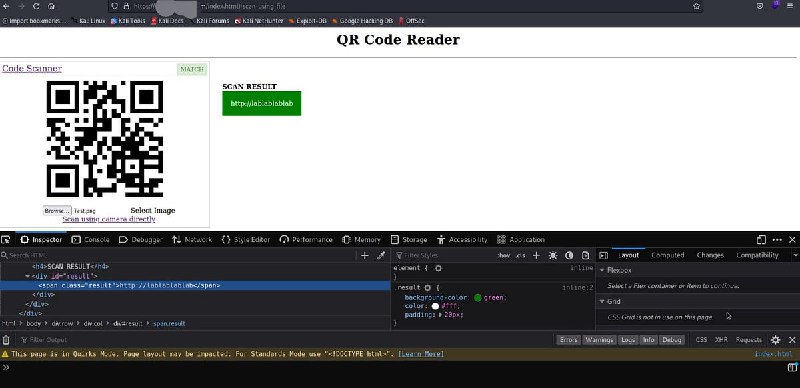
Task: Open the browser home page
Action: (x=51, y=6)
